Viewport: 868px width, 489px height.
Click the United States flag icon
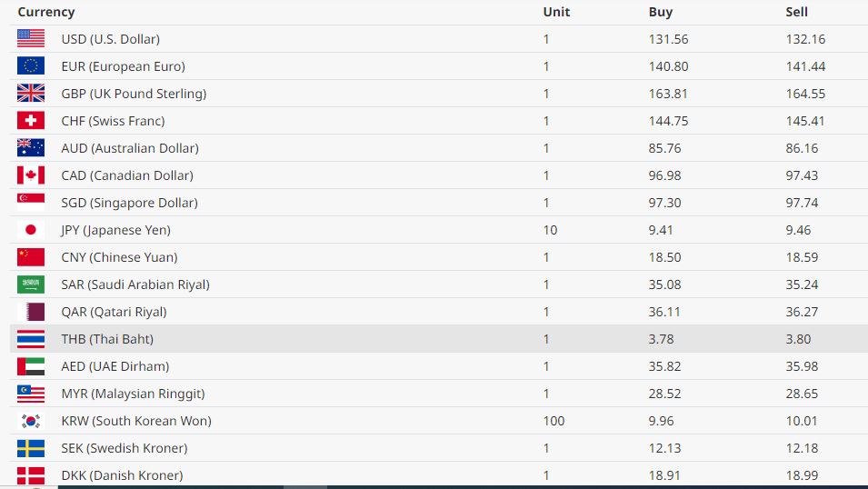click(x=31, y=39)
